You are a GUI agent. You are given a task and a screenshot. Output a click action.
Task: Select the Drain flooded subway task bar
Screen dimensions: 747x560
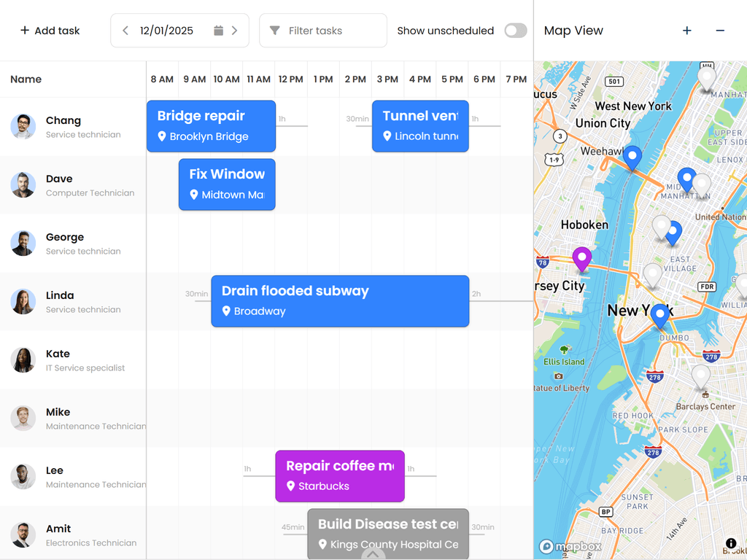coord(339,300)
